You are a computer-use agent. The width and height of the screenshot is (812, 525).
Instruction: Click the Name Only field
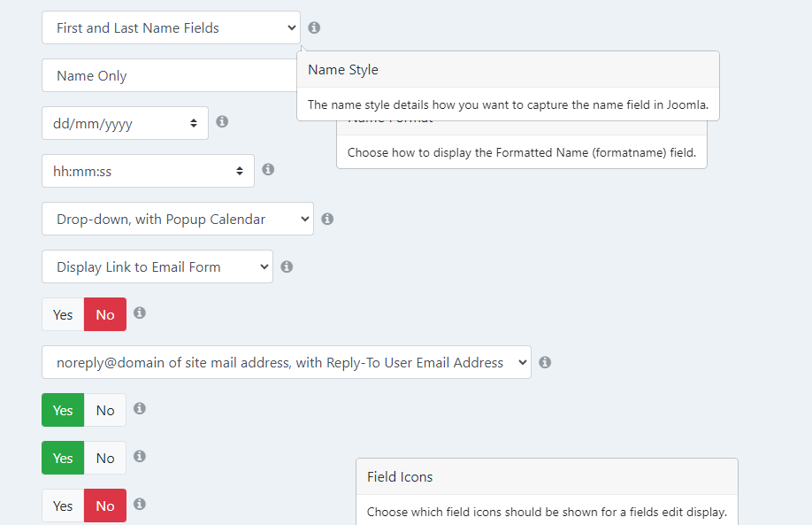click(169, 75)
